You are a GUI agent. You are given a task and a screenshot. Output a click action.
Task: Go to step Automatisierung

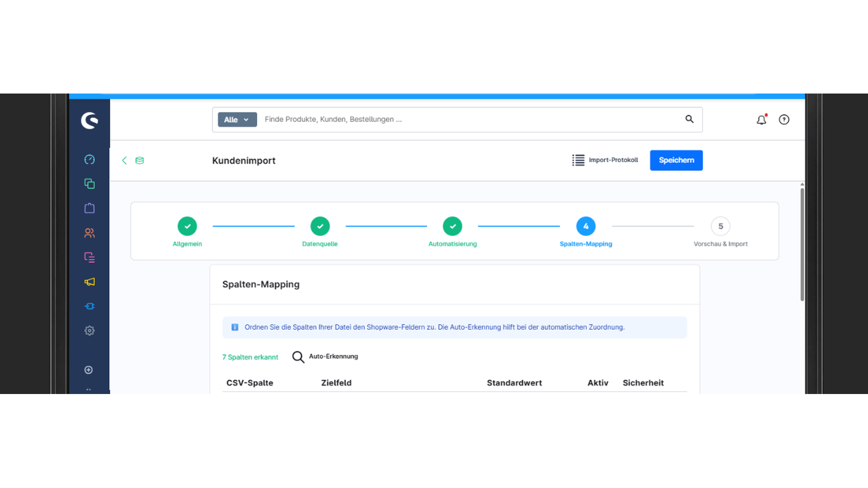pos(453,232)
